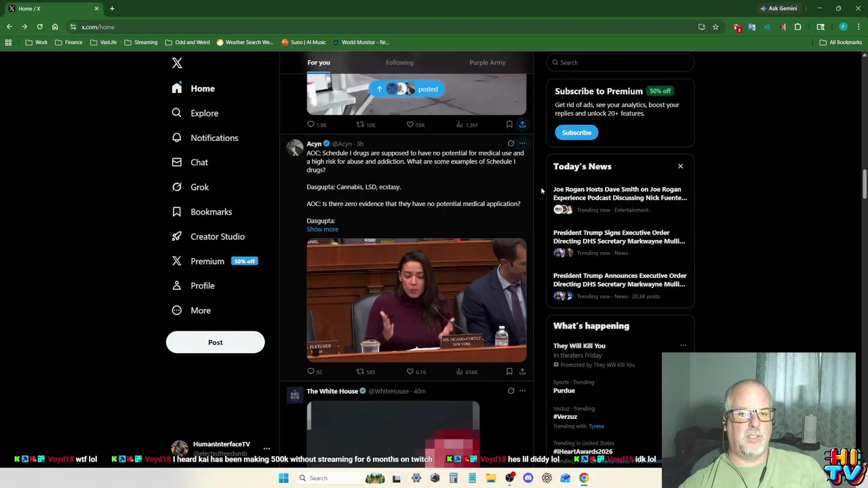
Task: Click Show more on Acyn's post
Action: click(322, 229)
